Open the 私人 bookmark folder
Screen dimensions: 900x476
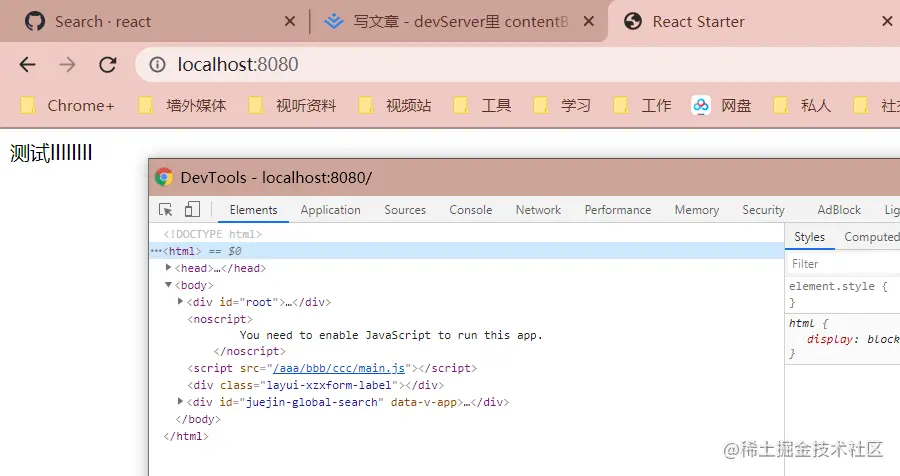[802, 106]
